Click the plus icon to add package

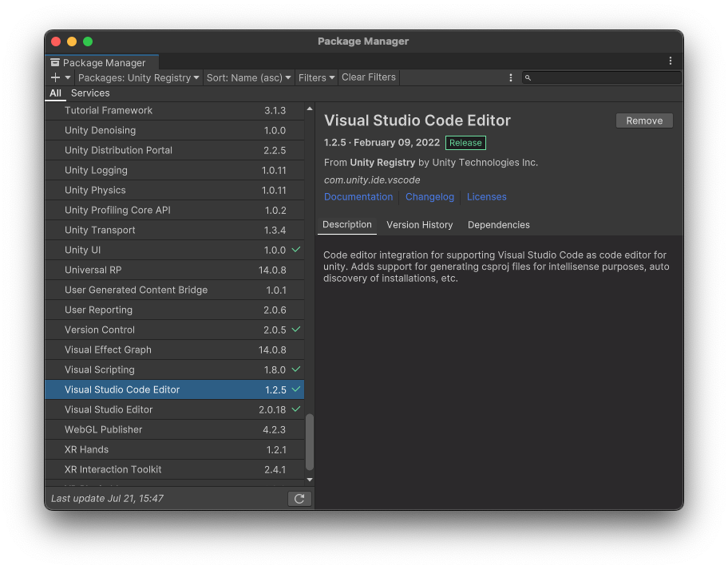(55, 77)
